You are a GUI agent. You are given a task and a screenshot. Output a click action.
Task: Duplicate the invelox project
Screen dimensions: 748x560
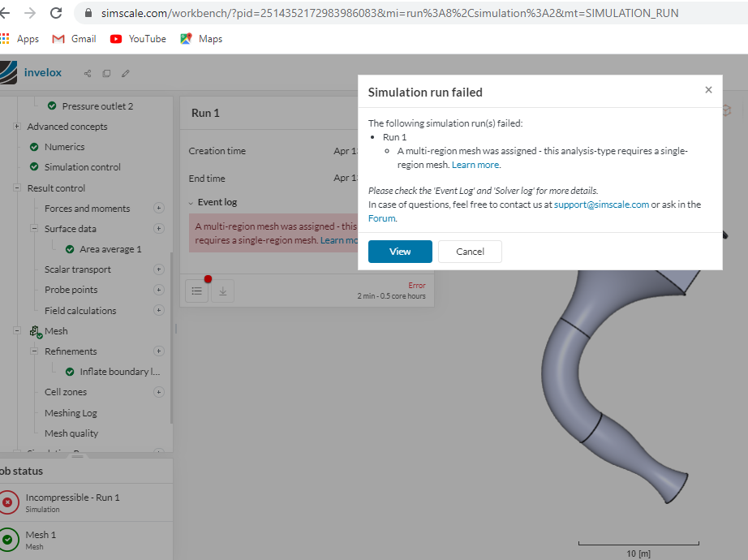point(106,73)
